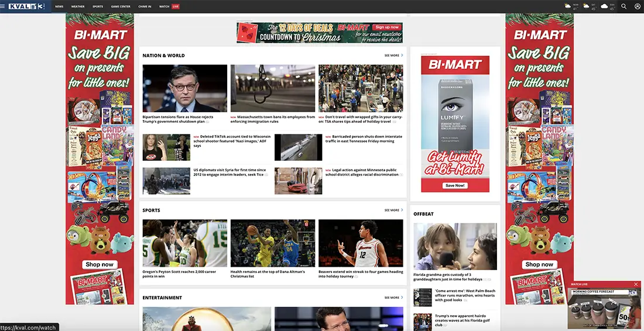The width and height of the screenshot is (644, 331).
Task: Click Shop now in right Bi-Mart ad
Action: 540,264
